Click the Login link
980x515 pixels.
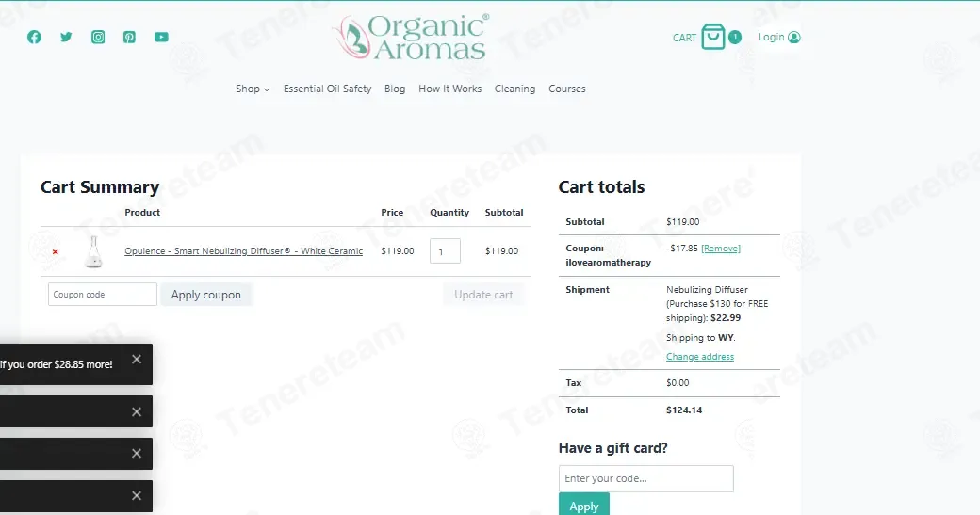point(771,37)
